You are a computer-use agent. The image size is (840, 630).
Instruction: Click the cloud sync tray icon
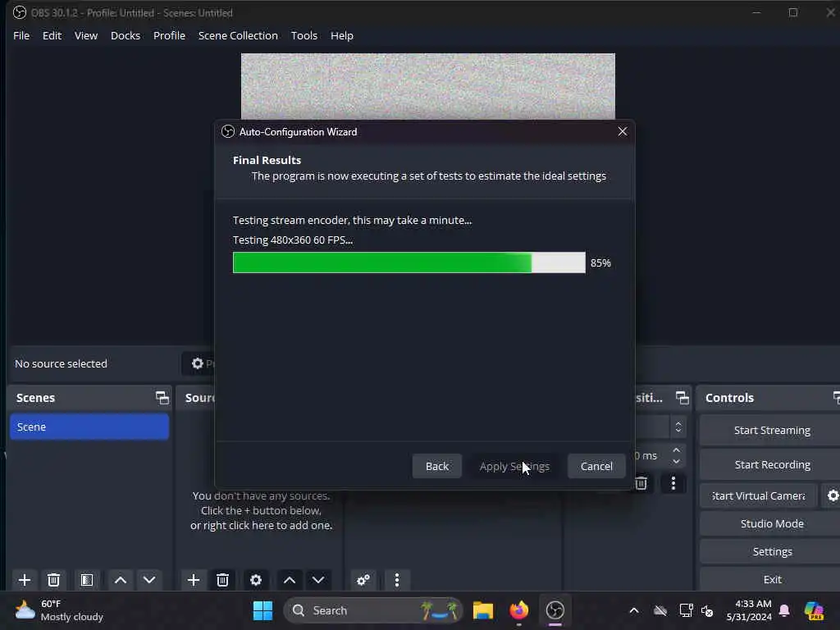660,610
